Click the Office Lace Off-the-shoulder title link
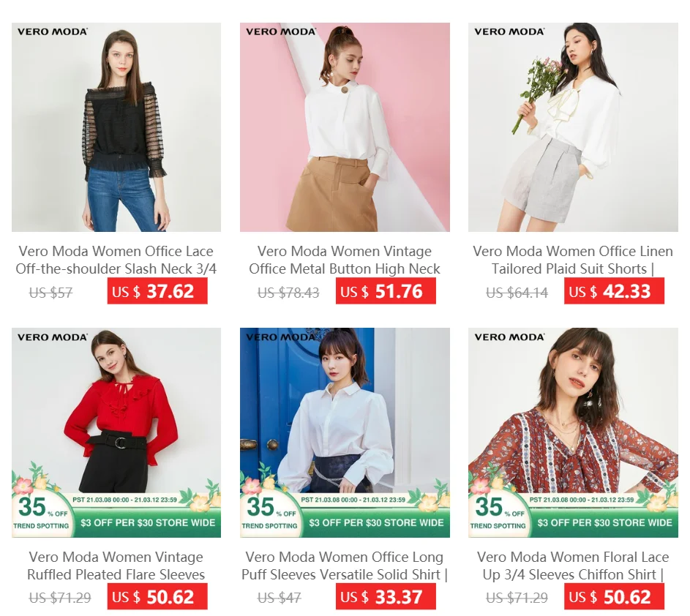Viewport: 690px width, 616px height. coord(116,260)
